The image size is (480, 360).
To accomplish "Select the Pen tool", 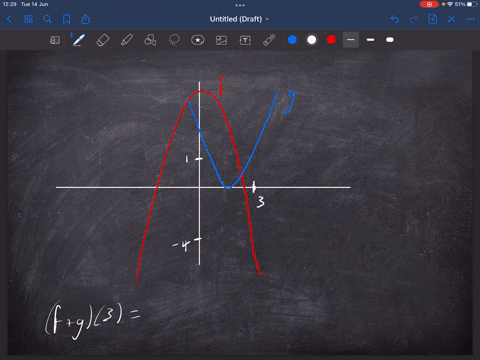I will 79,40.
